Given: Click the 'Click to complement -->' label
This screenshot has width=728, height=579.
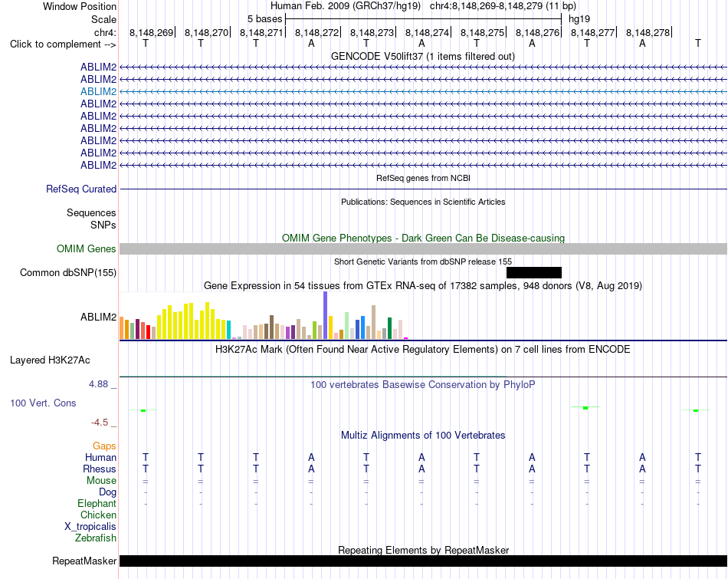Looking at the screenshot, I should [x=63, y=44].
